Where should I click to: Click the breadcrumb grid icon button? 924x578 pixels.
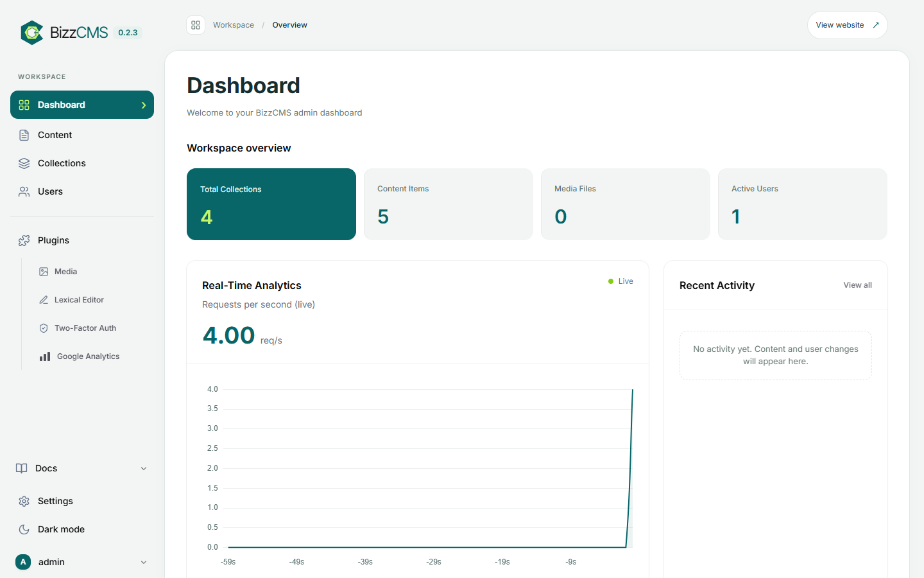pos(196,25)
